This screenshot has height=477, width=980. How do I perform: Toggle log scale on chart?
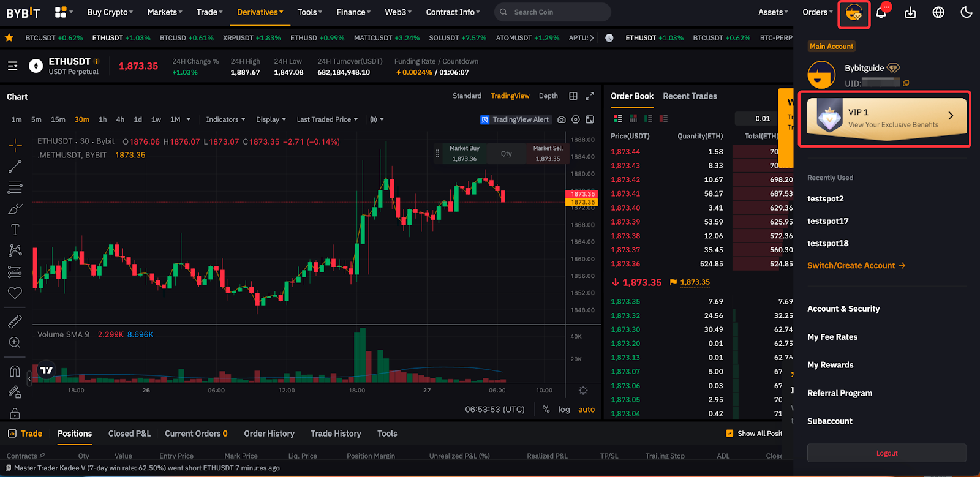(564, 410)
